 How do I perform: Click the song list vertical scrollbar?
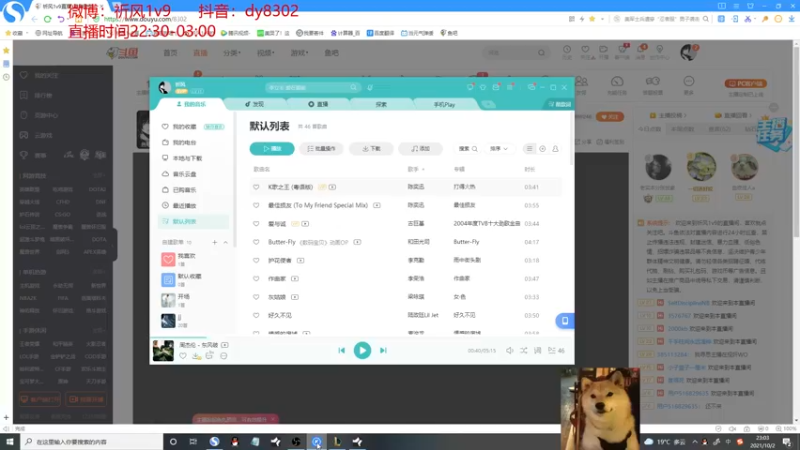tap(571, 138)
